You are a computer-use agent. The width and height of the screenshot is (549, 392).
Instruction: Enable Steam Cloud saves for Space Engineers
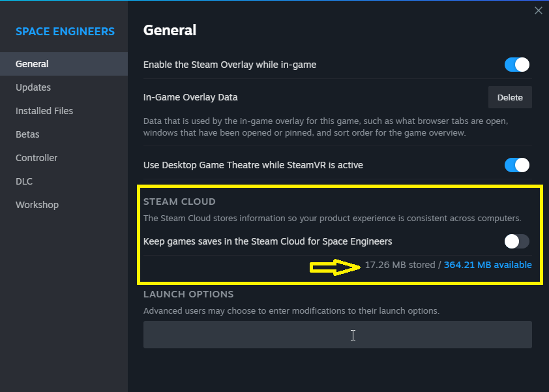517,241
